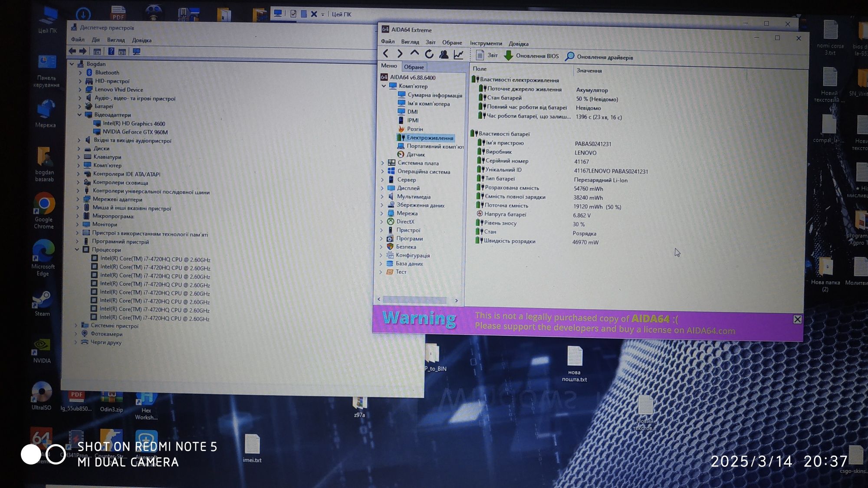Open Вигляд menu in AIDA64
Screen dimensions: 868x488
click(x=410, y=42)
